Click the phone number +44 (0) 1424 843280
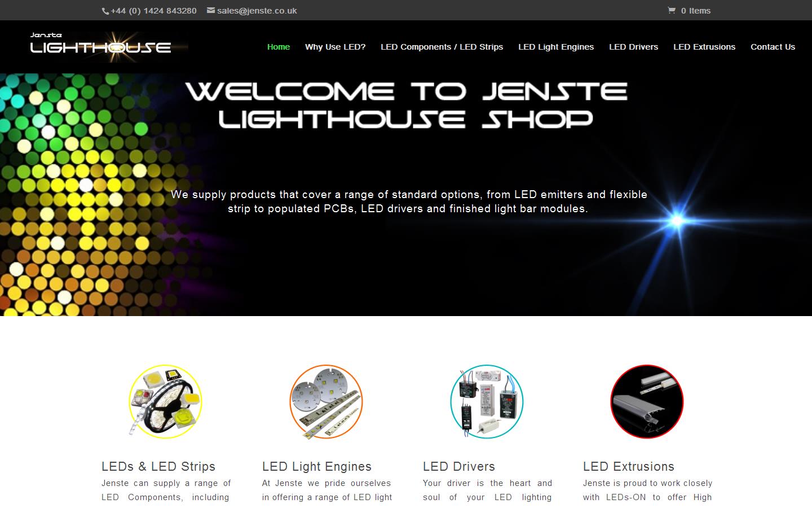Screen dimensions: 812x508 point(153,10)
